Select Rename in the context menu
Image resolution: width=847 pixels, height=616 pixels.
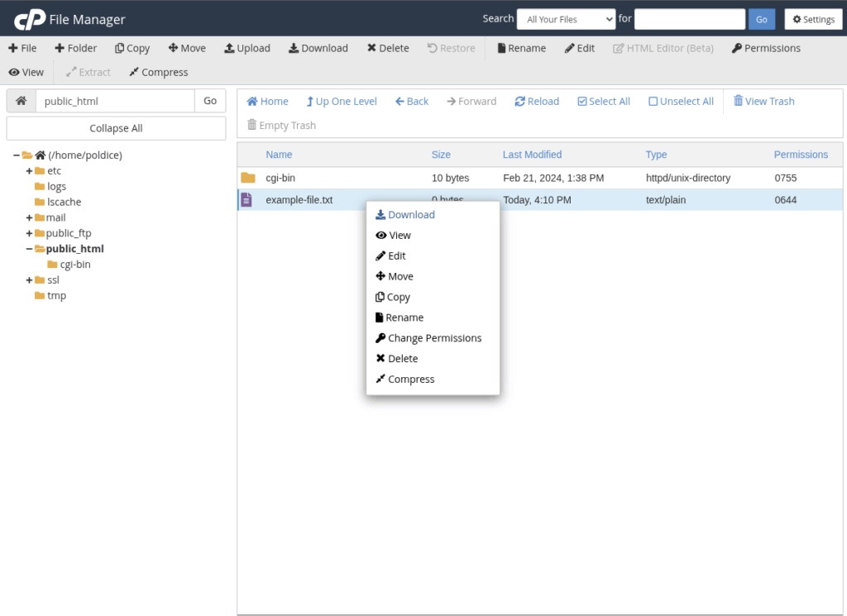pos(404,318)
